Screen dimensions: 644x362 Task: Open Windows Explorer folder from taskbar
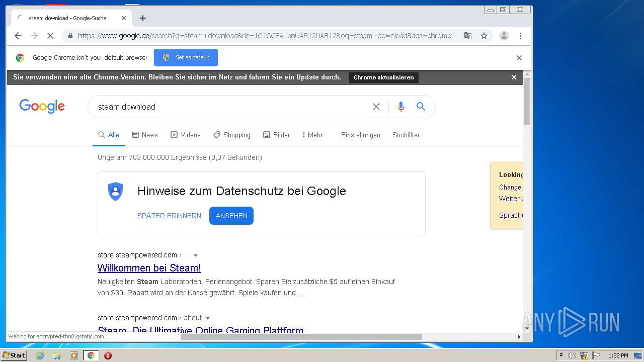[57, 355]
